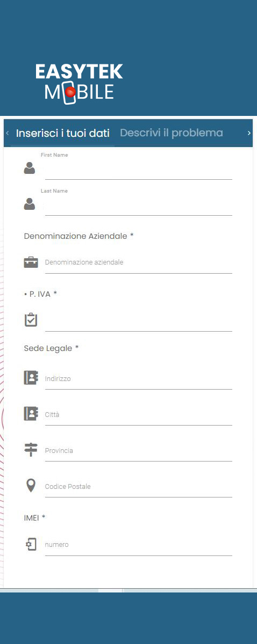Select the Inserisci i tuoi dati tab
Image resolution: width=257 pixels, height=644 pixels.
[63, 133]
